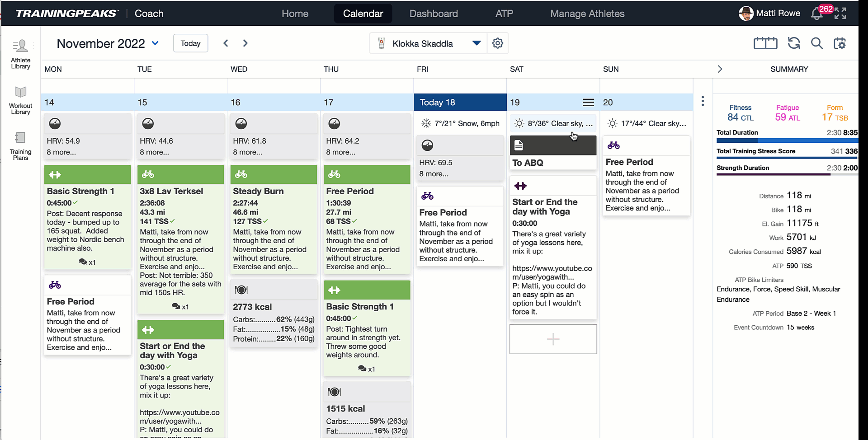Open the notifications bell
Viewport: 868px width, 440px height.
pyautogui.click(x=816, y=14)
